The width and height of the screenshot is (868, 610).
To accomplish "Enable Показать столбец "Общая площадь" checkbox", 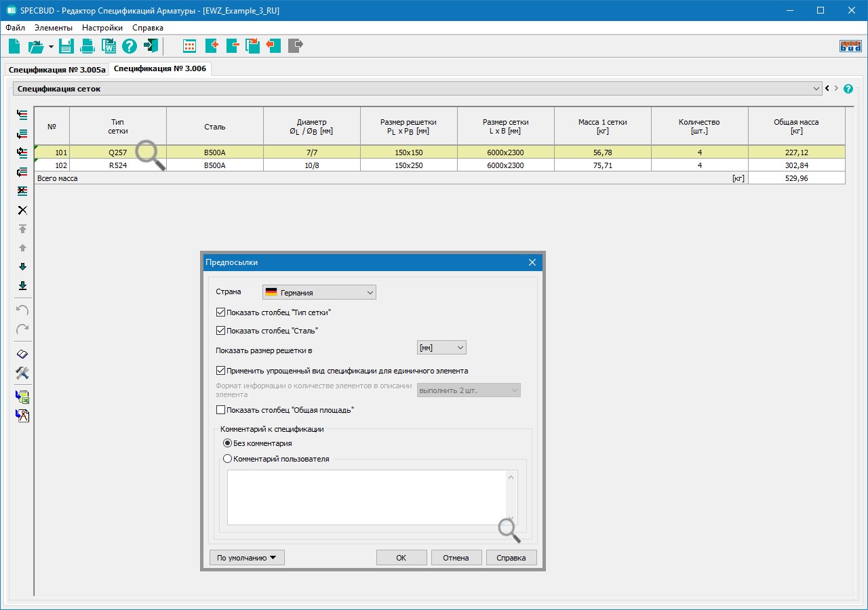I will pyautogui.click(x=220, y=410).
